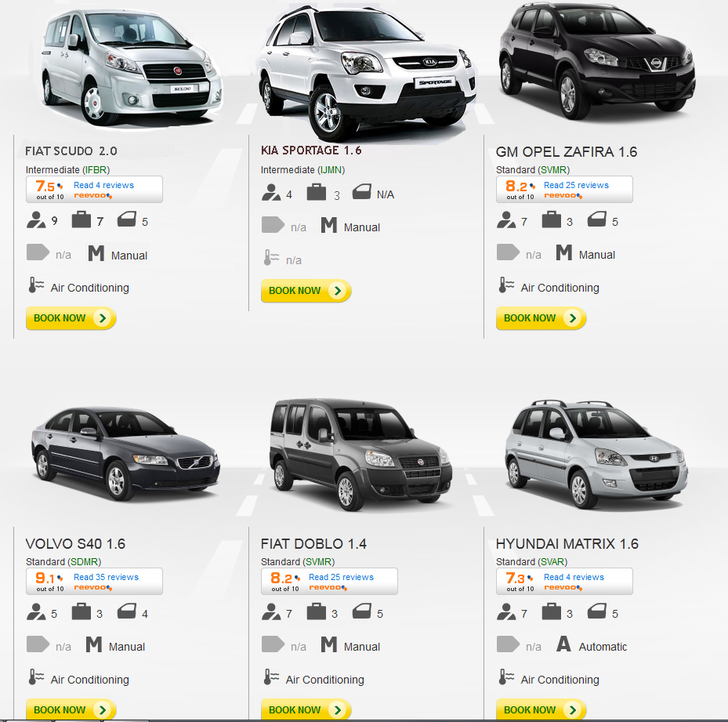Image resolution: width=728 pixels, height=722 pixels.
Task: Click the Automatic transmission A icon for Hyundai Matrix
Action: coord(563,644)
